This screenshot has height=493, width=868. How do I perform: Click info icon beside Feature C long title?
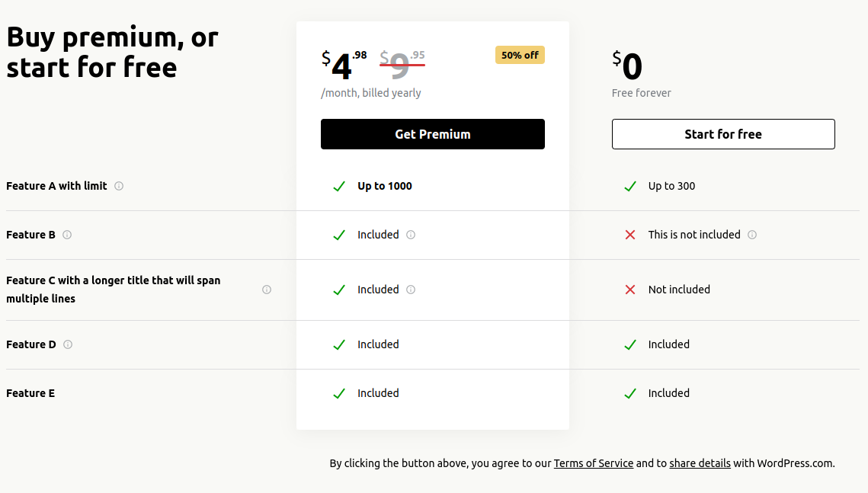click(267, 290)
